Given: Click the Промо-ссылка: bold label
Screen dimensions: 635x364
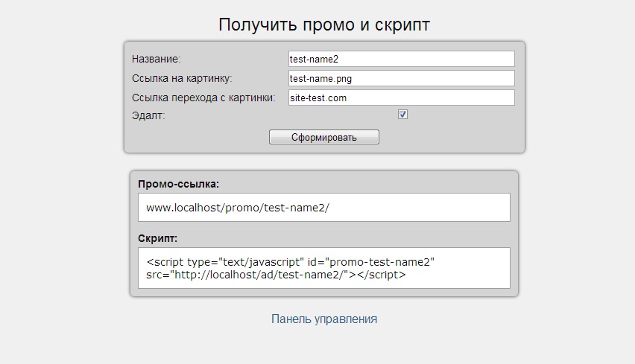Looking at the screenshot, I should click(x=179, y=184).
